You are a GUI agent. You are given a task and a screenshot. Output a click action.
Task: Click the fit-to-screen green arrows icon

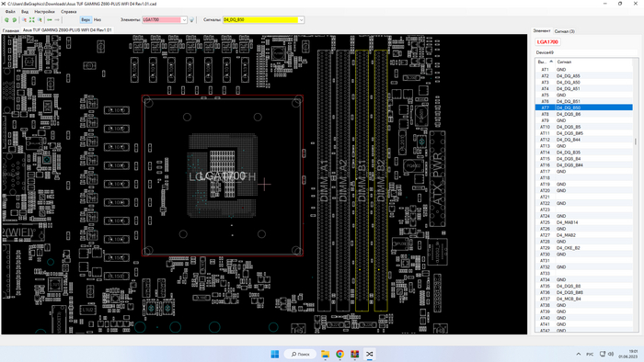coord(32,19)
